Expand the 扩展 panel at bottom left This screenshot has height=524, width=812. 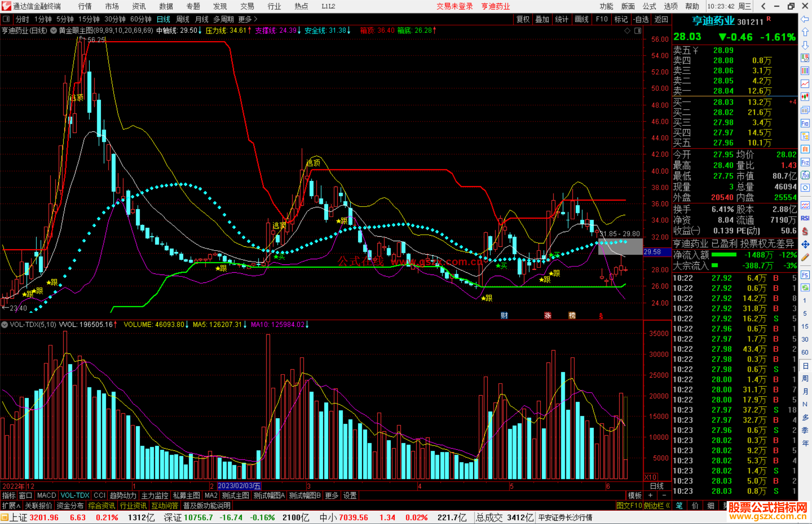coord(11,506)
